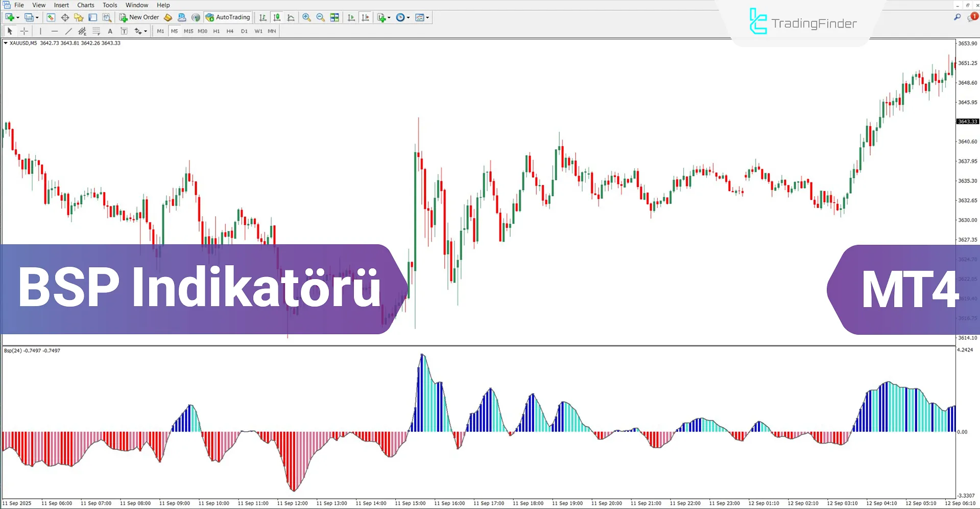Toggle chart shift from right edge
The image size is (980, 509).
pyautogui.click(x=366, y=17)
